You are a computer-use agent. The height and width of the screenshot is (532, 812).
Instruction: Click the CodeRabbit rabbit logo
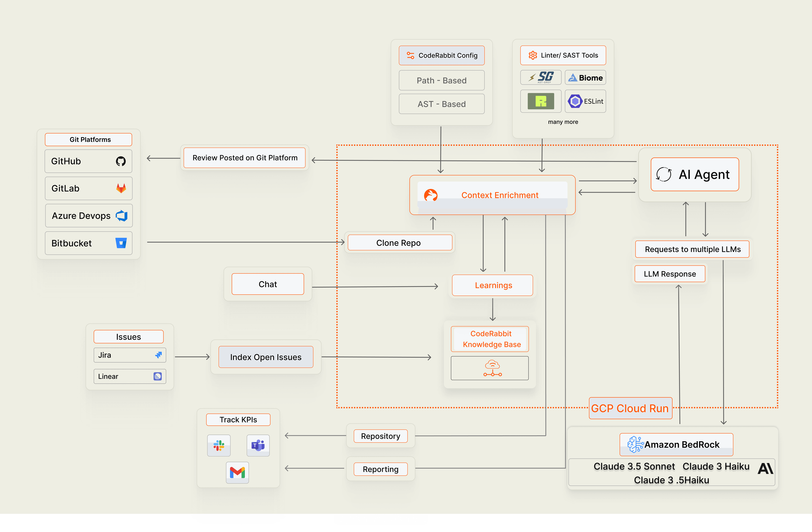[431, 195]
